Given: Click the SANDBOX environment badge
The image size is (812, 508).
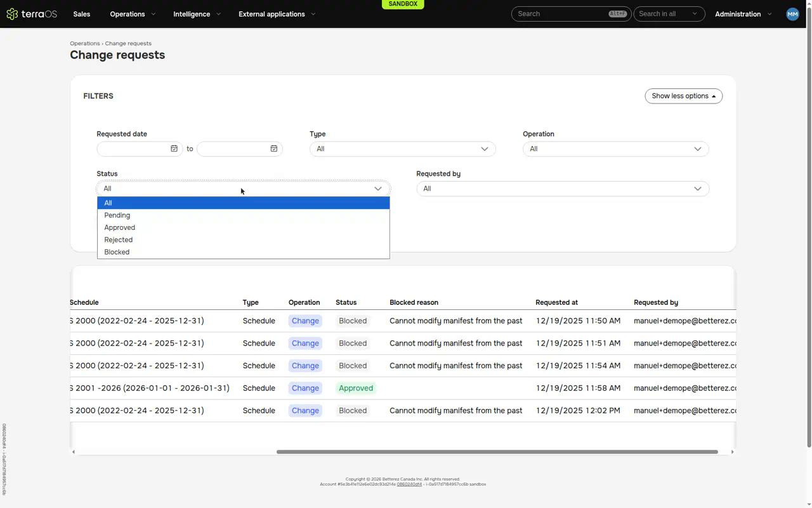Looking at the screenshot, I should coord(403,4).
